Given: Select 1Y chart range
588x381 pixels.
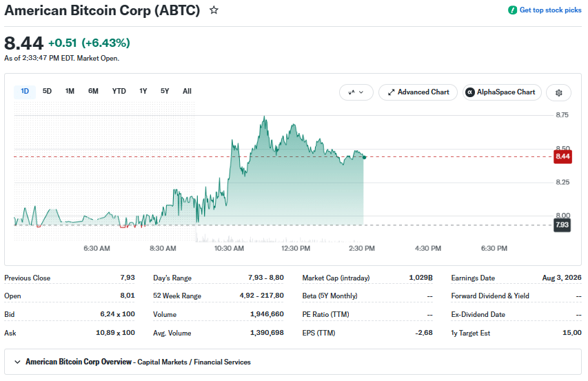Looking at the screenshot, I should click(x=143, y=92).
